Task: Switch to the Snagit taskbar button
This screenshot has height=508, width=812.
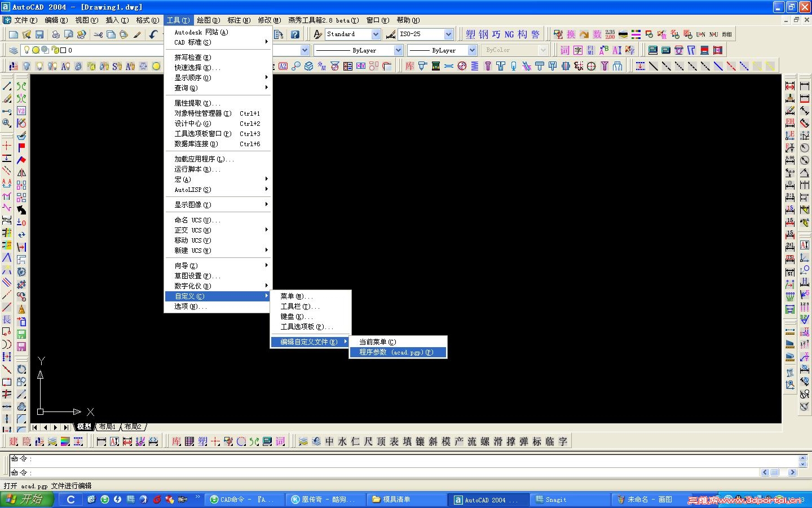Action: tap(570, 500)
